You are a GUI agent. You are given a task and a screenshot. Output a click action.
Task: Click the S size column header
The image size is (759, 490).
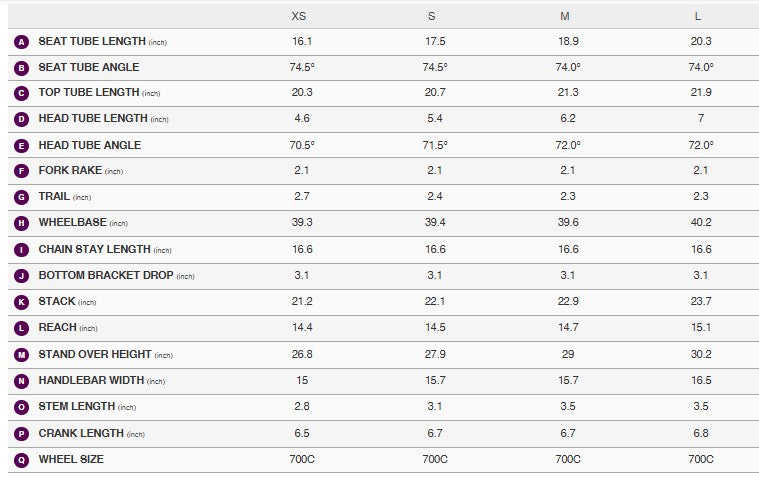(432, 16)
